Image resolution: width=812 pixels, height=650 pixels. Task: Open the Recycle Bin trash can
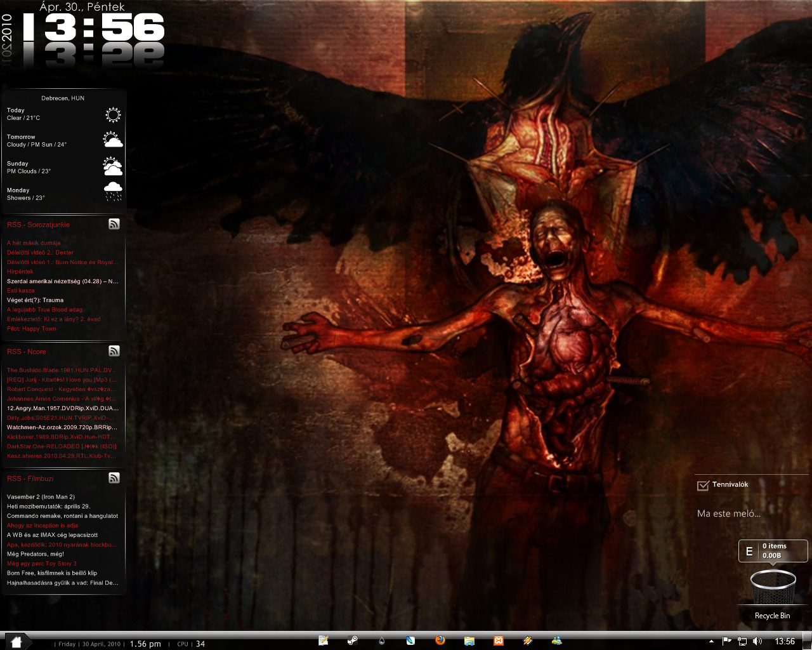point(773,588)
